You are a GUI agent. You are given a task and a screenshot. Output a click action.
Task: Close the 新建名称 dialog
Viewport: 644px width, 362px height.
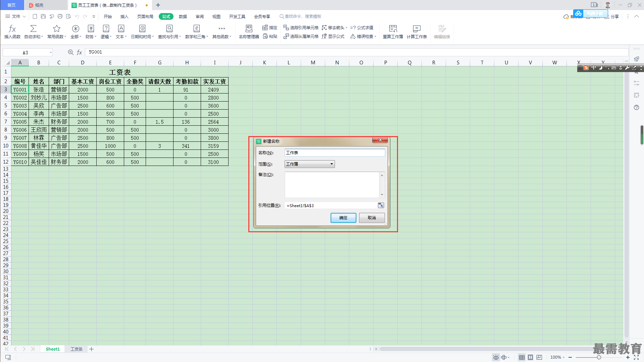tap(380, 140)
